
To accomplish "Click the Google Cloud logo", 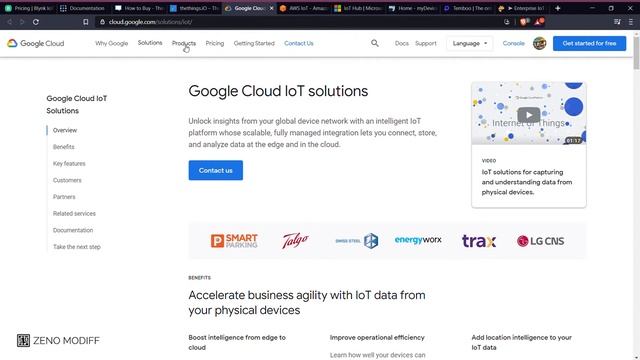I will [36, 43].
